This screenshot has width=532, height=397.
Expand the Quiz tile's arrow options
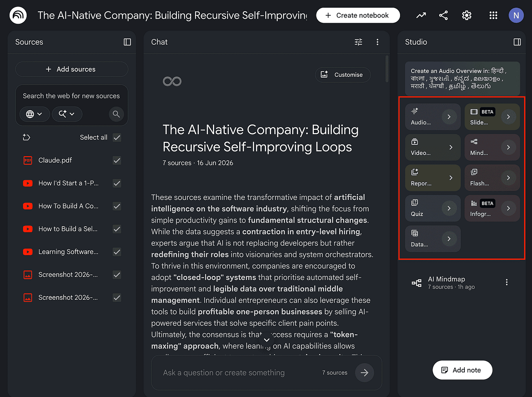(x=449, y=208)
